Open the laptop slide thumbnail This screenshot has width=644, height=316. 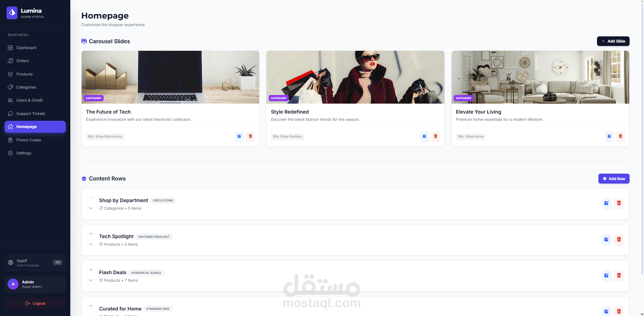tap(170, 77)
